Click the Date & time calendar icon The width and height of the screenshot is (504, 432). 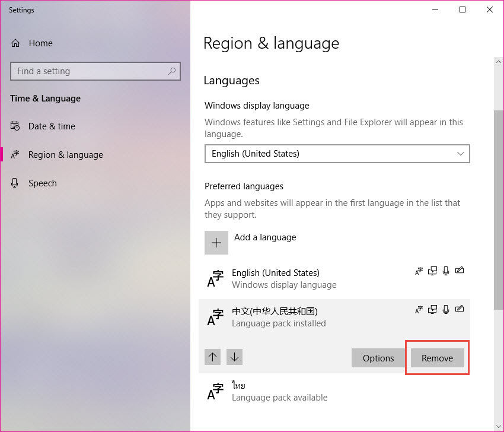[x=15, y=126]
